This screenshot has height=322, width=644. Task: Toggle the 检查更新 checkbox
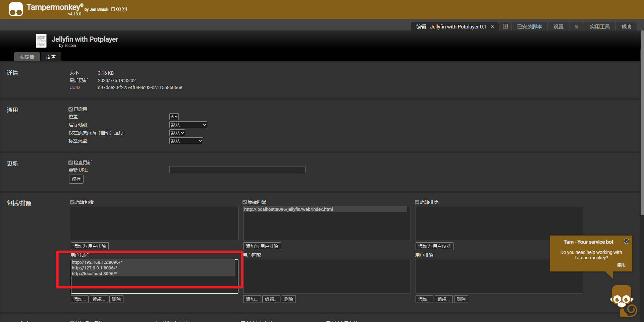coord(70,163)
